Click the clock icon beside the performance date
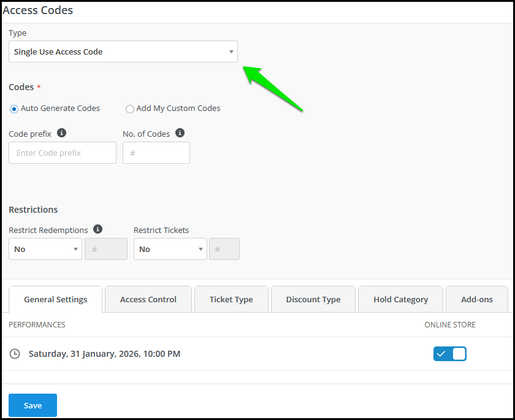The width and height of the screenshot is (515, 420). [x=15, y=354]
